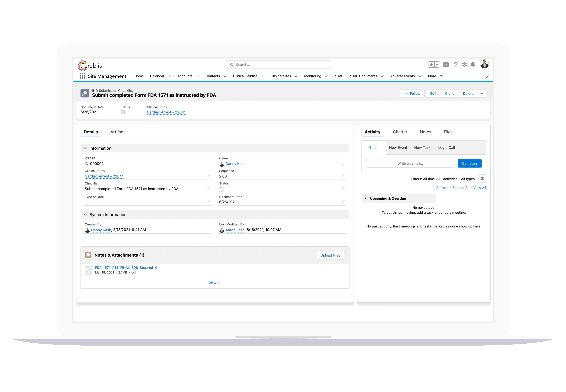
Task: Select the New Task activity tab
Action: click(x=422, y=148)
